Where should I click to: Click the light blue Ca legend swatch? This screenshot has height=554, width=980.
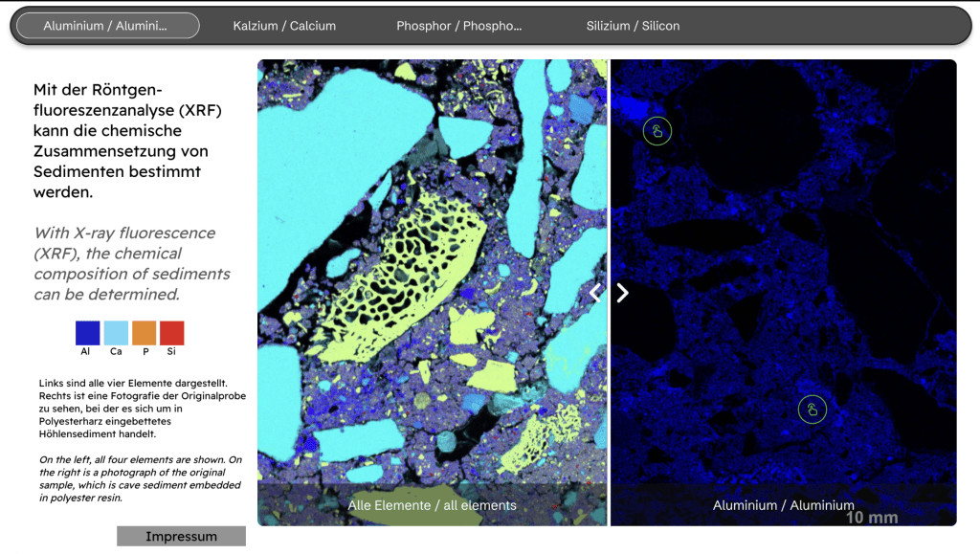pyautogui.click(x=116, y=333)
